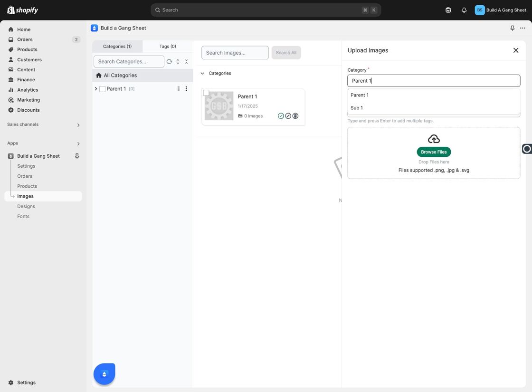Open app Orders submenu link
The height and width of the screenshot is (392, 532).
pyautogui.click(x=25, y=176)
